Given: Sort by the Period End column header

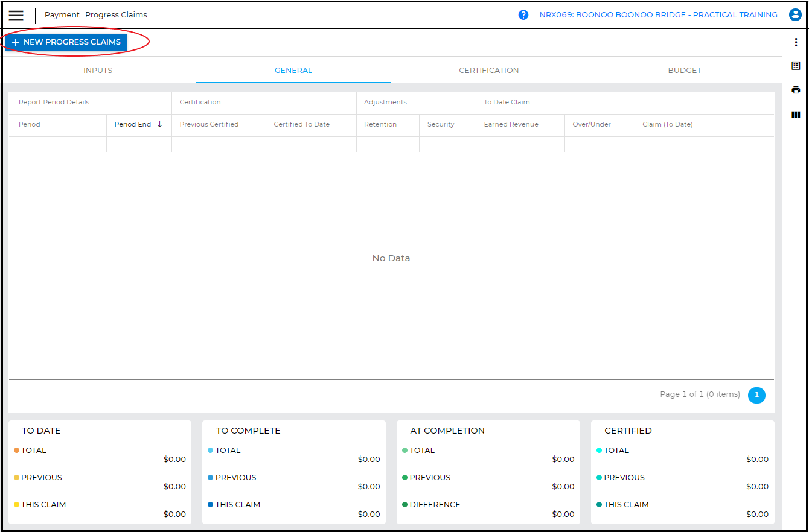Looking at the screenshot, I should tap(139, 125).
